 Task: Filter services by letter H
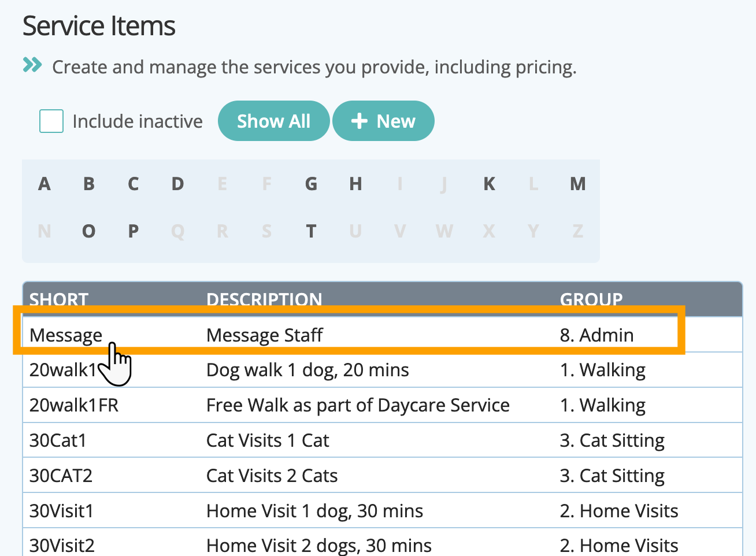[x=355, y=184]
